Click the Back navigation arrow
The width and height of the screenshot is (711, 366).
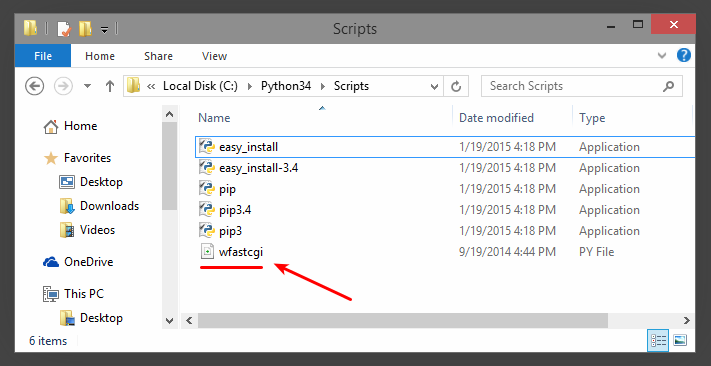point(34,86)
